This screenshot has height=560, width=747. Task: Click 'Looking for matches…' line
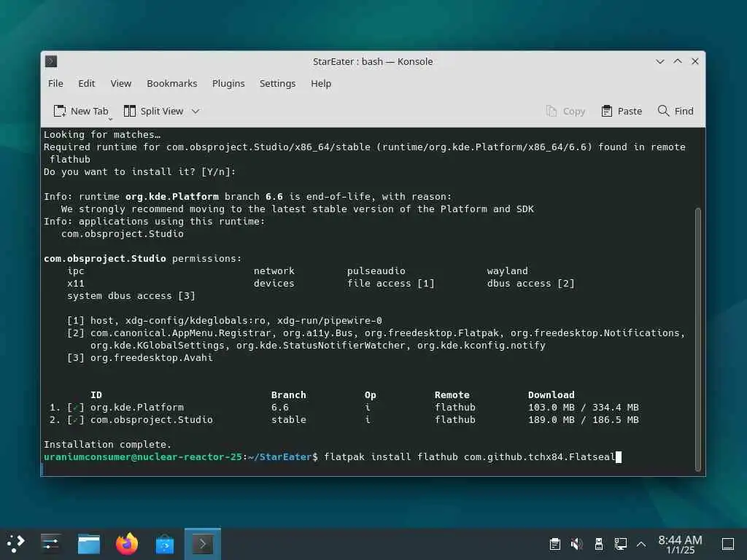point(102,135)
